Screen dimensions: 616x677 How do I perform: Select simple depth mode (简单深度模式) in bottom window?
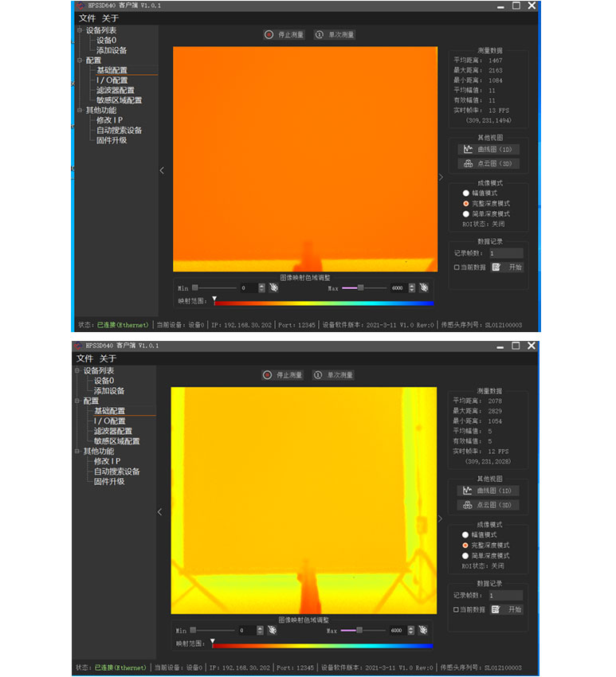point(466,555)
